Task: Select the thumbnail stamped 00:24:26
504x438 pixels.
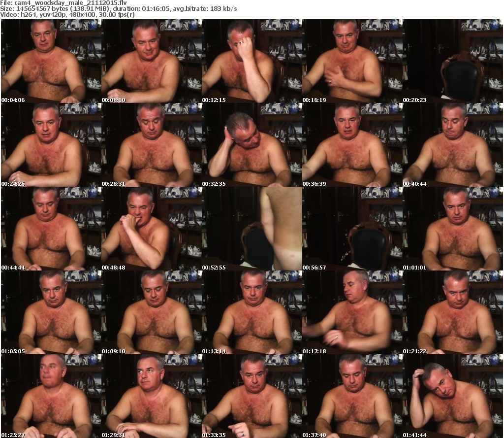Action: tap(51, 145)
